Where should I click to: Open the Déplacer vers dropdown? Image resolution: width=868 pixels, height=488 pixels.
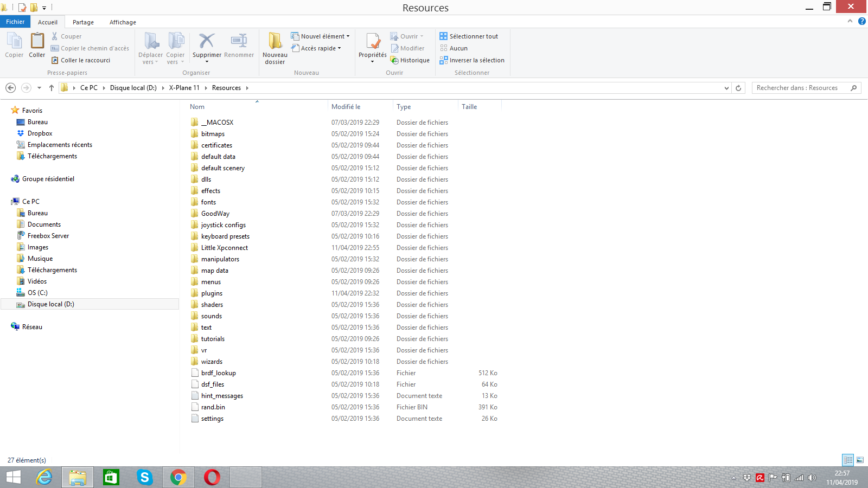pos(151,48)
